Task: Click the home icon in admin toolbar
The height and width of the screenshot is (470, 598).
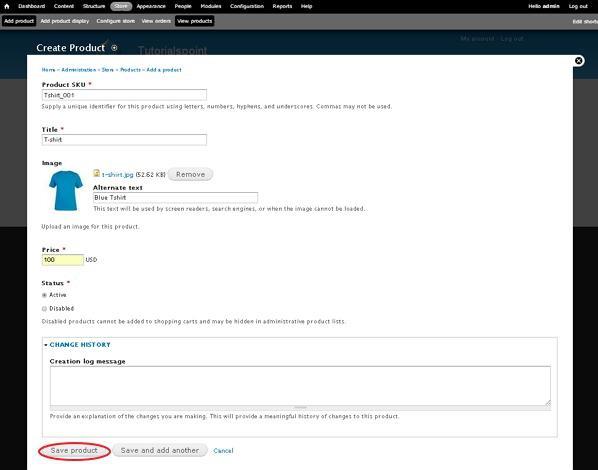Action: pyautogui.click(x=6, y=6)
